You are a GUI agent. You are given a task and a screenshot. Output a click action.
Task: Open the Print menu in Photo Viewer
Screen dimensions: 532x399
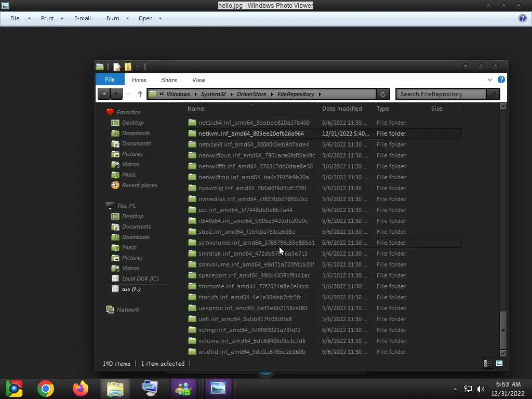click(x=47, y=18)
